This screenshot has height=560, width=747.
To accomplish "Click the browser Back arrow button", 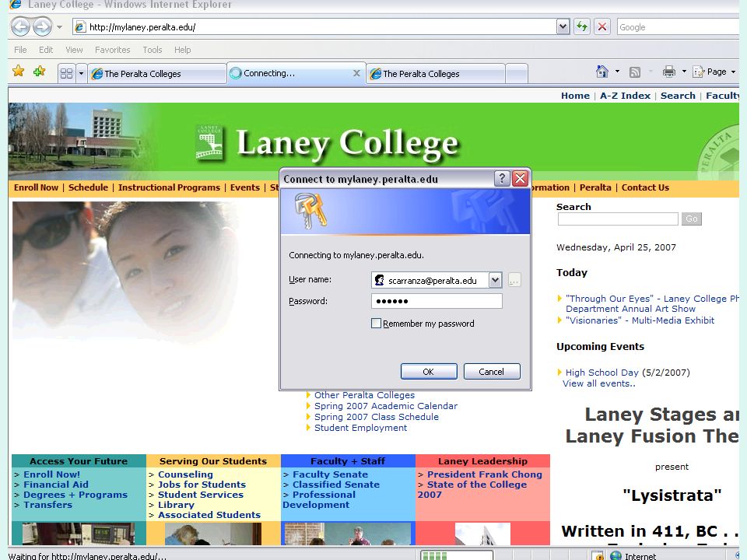I will click(21, 26).
